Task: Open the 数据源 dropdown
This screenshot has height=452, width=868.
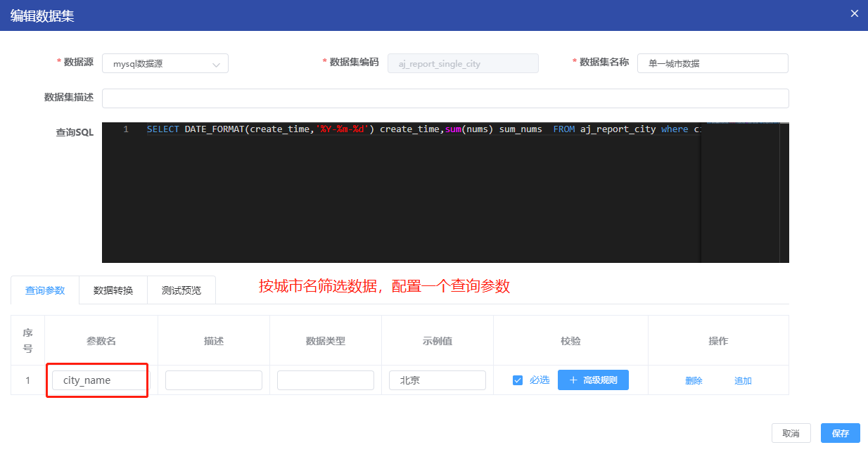Action: [165, 63]
